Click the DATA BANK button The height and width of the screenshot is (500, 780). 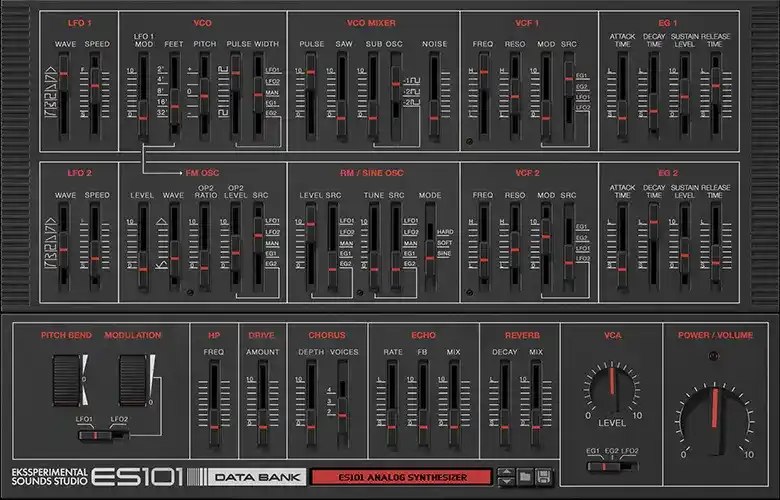tap(257, 477)
